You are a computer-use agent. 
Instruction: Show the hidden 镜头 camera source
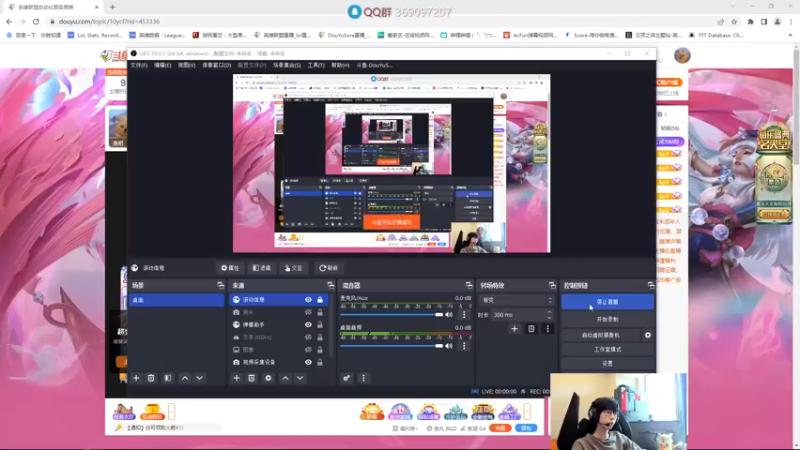308,312
